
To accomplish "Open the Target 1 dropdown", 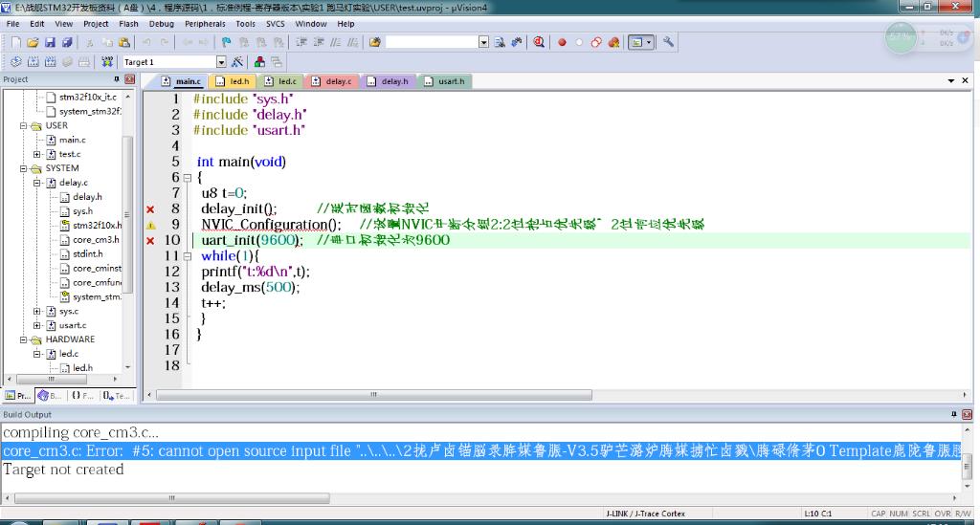I will click(x=221, y=62).
